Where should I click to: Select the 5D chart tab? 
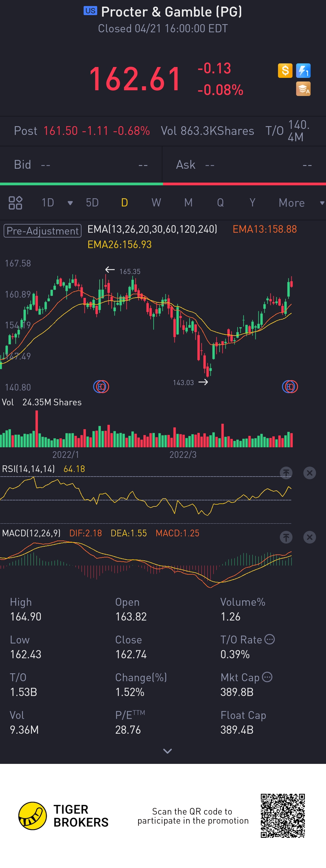click(x=92, y=203)
